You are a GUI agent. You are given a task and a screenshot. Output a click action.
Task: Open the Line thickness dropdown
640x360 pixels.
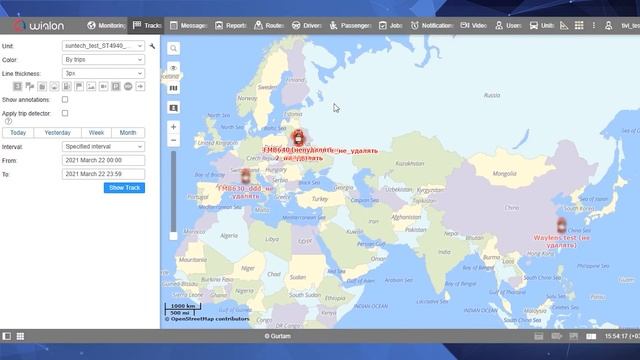[x=103, y=73]
